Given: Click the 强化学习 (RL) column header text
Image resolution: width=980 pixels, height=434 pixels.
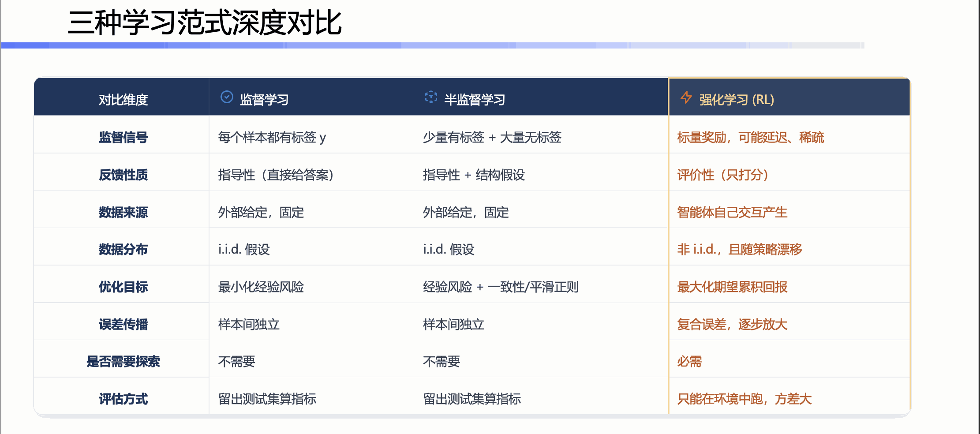Looking at the screenshot, I should coord(737,100).
